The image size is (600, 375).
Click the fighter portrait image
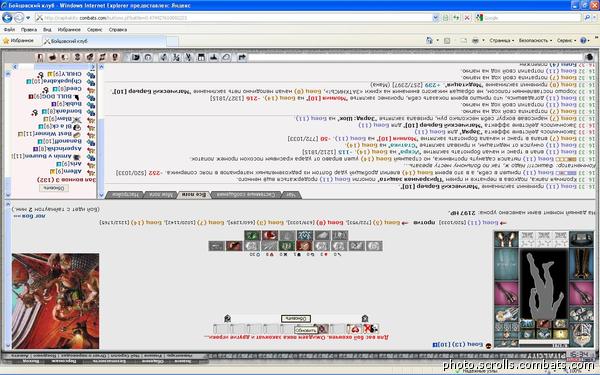[x=55, y=301]
